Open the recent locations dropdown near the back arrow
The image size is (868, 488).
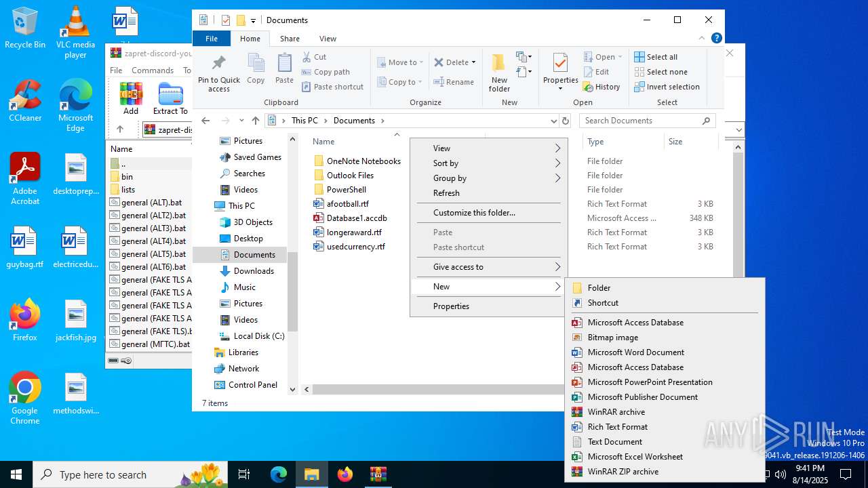click(x=241, y=121)
